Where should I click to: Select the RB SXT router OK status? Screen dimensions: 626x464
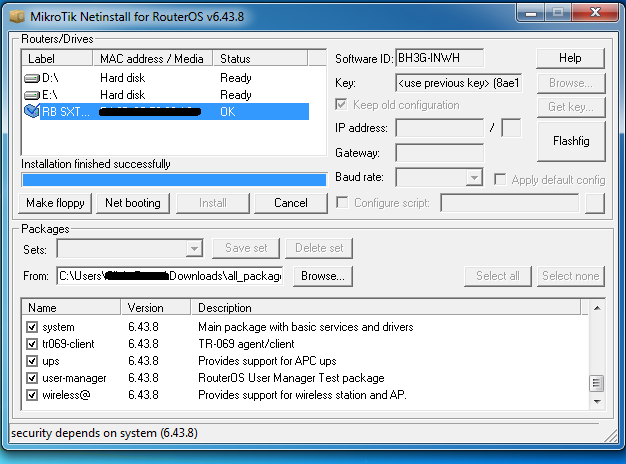(x=228, y=112)
